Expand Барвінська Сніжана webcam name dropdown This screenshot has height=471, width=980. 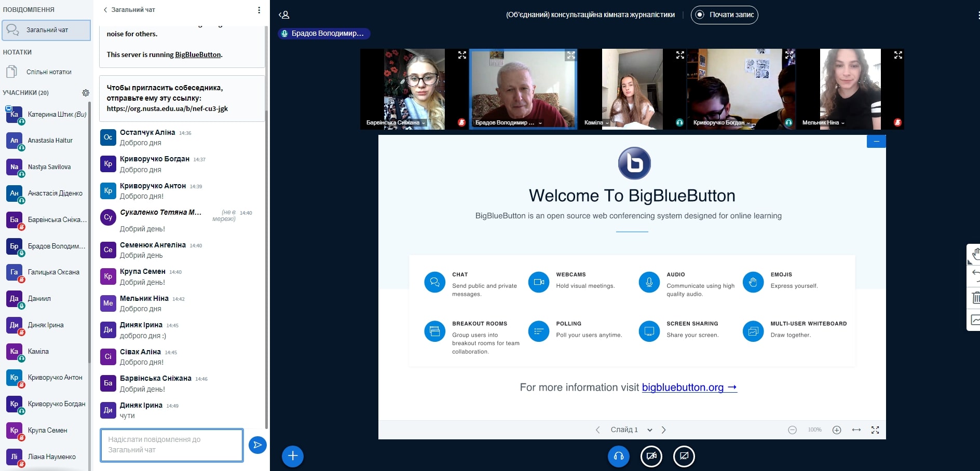(396, 123)
